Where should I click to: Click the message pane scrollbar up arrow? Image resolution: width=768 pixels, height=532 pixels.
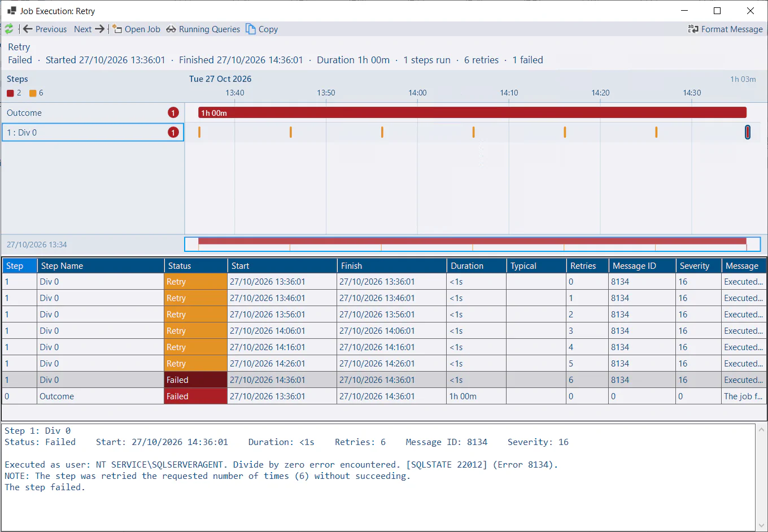pos(761,430)
